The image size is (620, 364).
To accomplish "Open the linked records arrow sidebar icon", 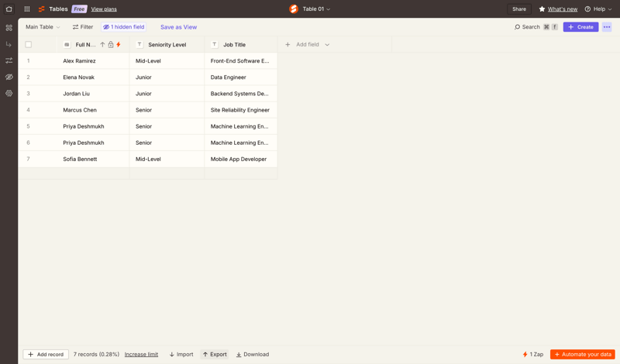I will pos(9,44).
